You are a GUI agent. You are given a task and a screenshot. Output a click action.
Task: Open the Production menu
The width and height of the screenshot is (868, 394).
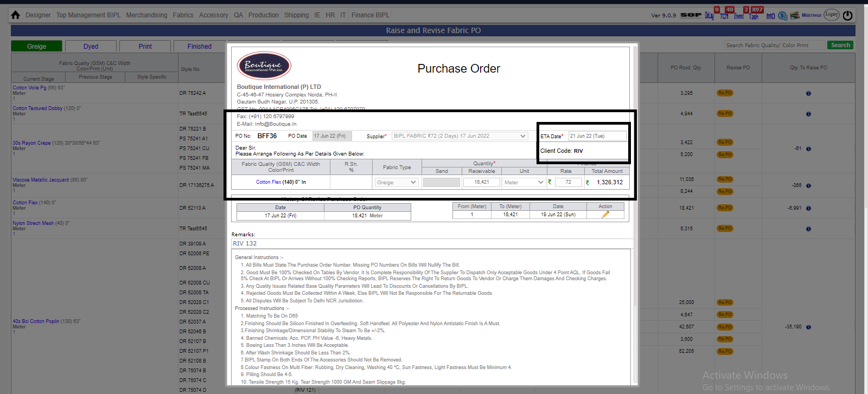coord(264,15)
